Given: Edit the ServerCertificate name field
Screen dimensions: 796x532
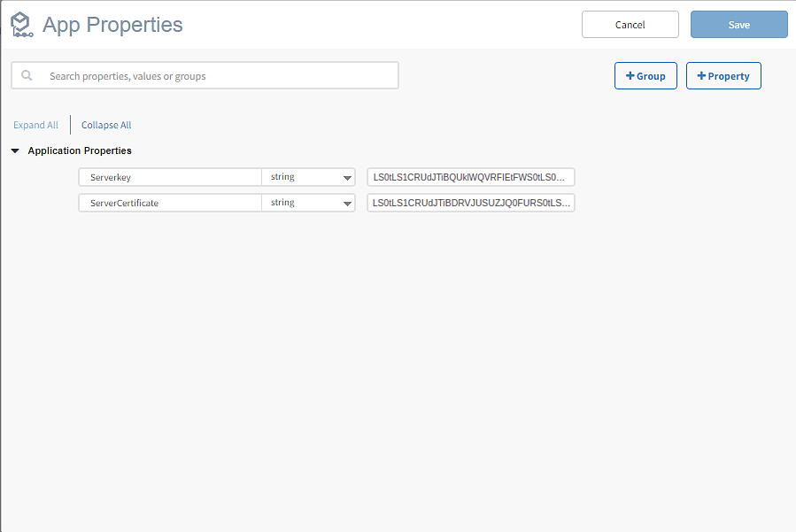Looking at the screenshot, I should click(170, 203).
